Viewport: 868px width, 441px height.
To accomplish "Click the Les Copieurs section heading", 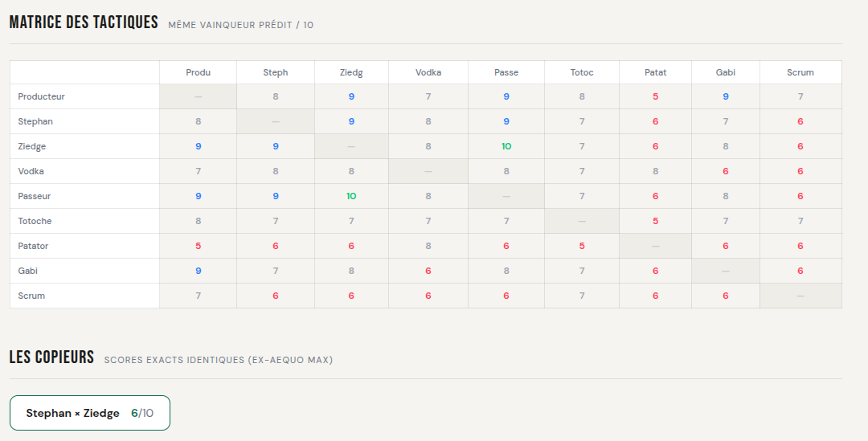I will click(51, 357).
